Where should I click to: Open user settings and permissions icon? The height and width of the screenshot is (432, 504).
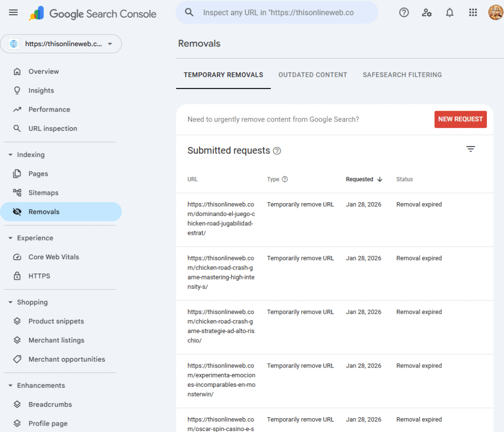pyautogui.click(x=427, y=12)
